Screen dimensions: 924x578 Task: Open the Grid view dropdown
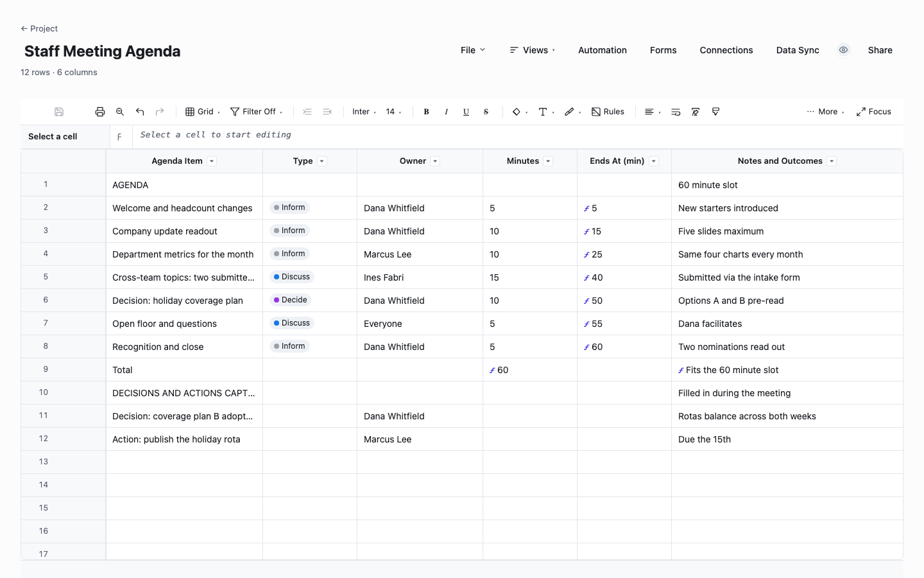pyautogui.click(x=203, y=112)
